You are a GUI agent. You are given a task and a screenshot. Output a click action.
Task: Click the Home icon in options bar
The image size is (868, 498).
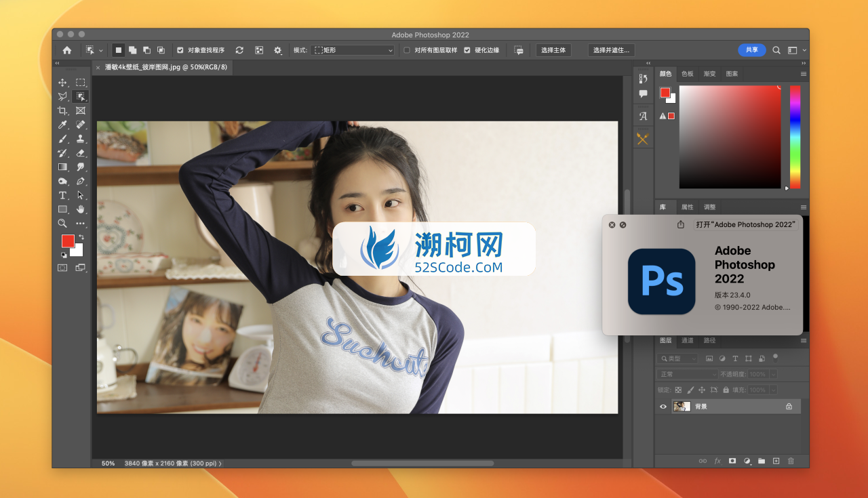coord(66,50)
